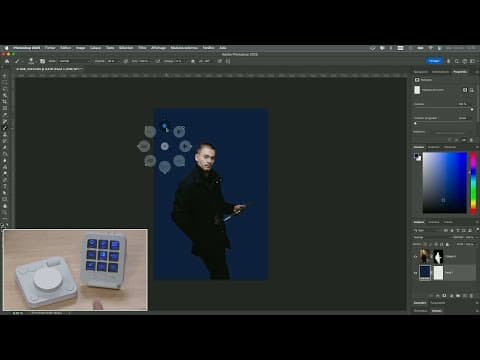The height and width of the screenshot is (360, 480).
Task: Select the portrait layer's black-and-white mask thumbnail
Action: pos(438,257)
